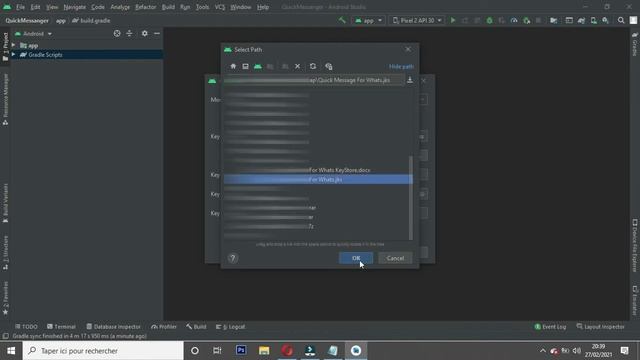Click the Select Path file list scrollbar

coord(411,198)
